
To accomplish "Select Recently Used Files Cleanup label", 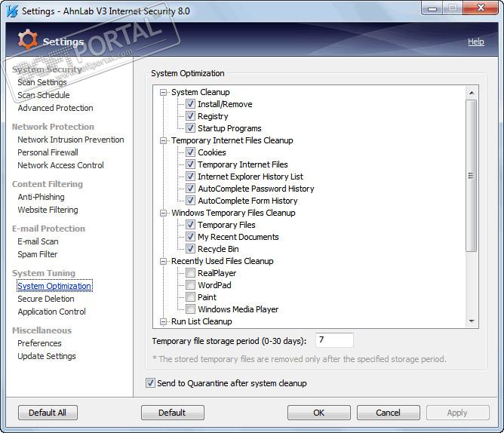I will click(223, 261).
